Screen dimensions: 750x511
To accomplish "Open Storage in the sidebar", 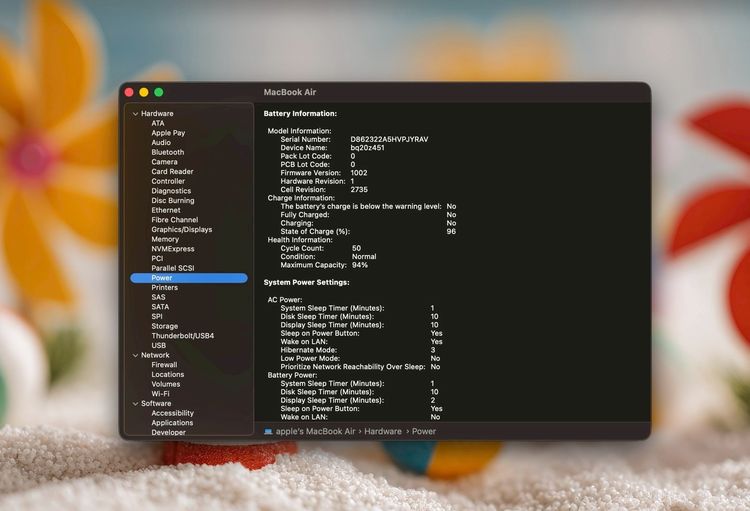I will 165,326.
